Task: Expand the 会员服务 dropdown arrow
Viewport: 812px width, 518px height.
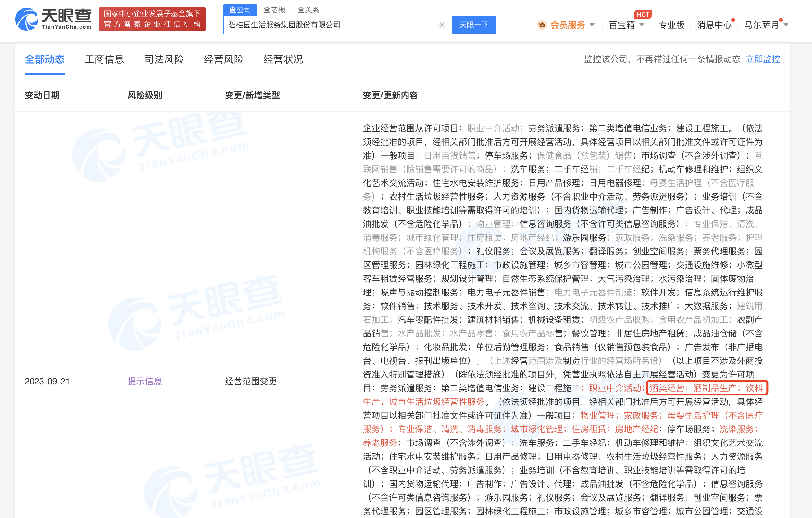Action: [x=592, y=25]
